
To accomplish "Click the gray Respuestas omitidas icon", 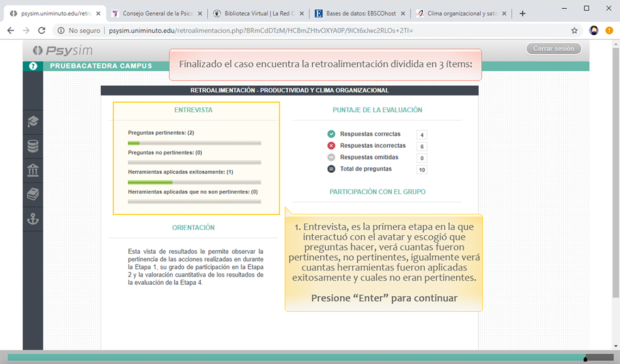I will 331,157.
